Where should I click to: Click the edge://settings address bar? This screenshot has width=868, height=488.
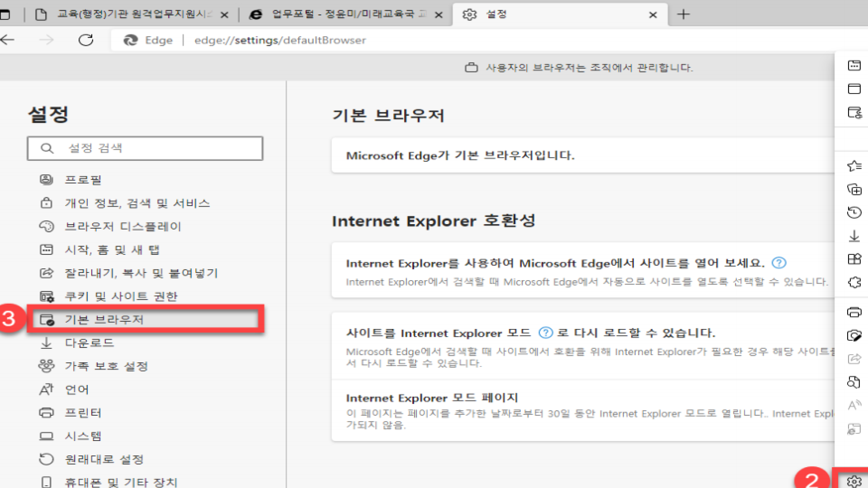488,40
